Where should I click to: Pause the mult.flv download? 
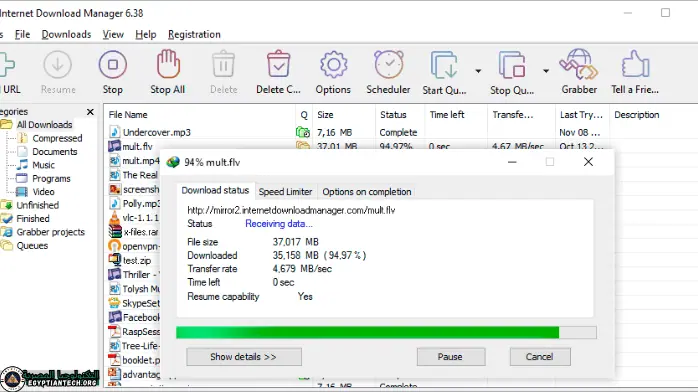tap(450, 357)
